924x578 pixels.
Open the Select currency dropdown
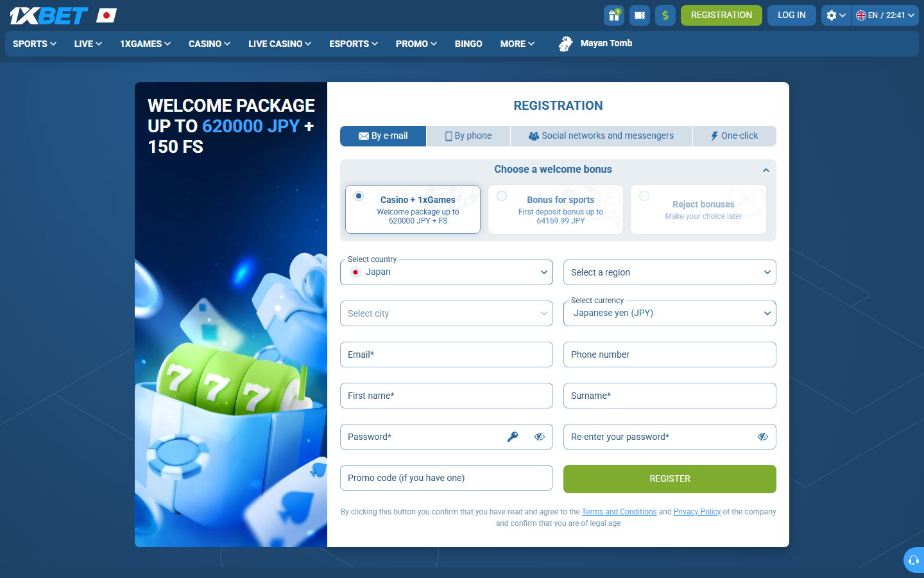coord(670,313)
